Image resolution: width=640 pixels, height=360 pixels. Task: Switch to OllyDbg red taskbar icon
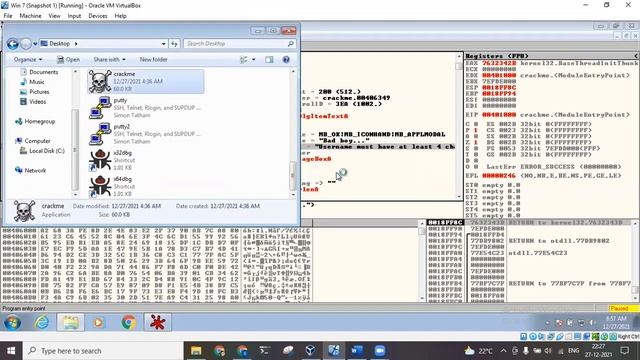click(x=158, y=322)
